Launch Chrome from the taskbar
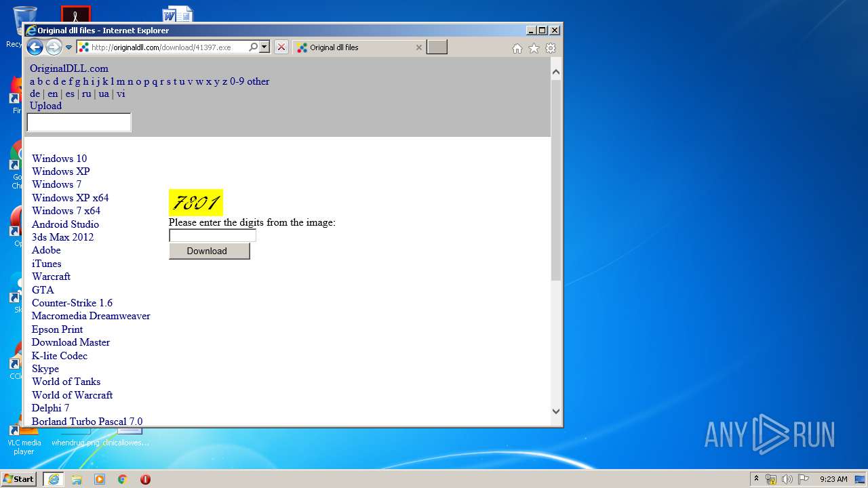Image resolution: width=868 pixels, height=488 pixels. coord(123,479)
